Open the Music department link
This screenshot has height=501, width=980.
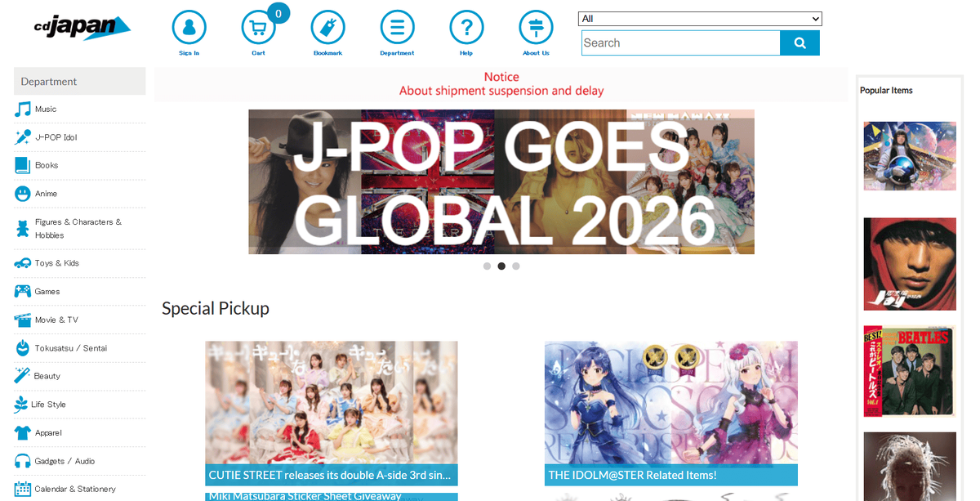[46, 110]
